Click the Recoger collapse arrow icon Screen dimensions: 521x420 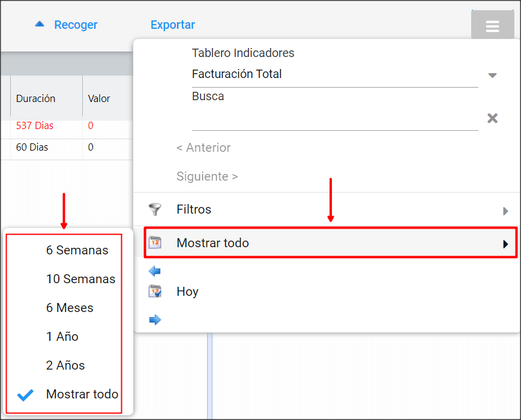point(40,24)
